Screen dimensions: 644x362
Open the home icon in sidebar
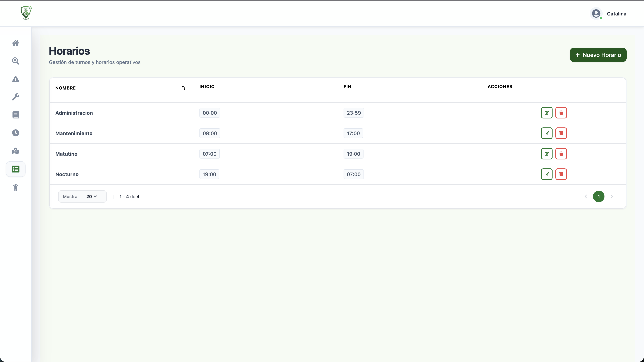(x=15, y=43)
